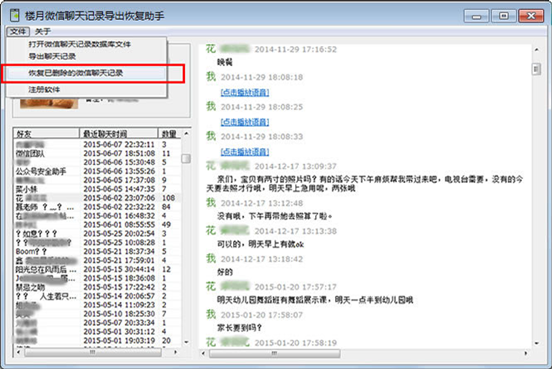Play the voice message from 18:08:18
The image size is (552, 370).
click(x=245, y=93)
